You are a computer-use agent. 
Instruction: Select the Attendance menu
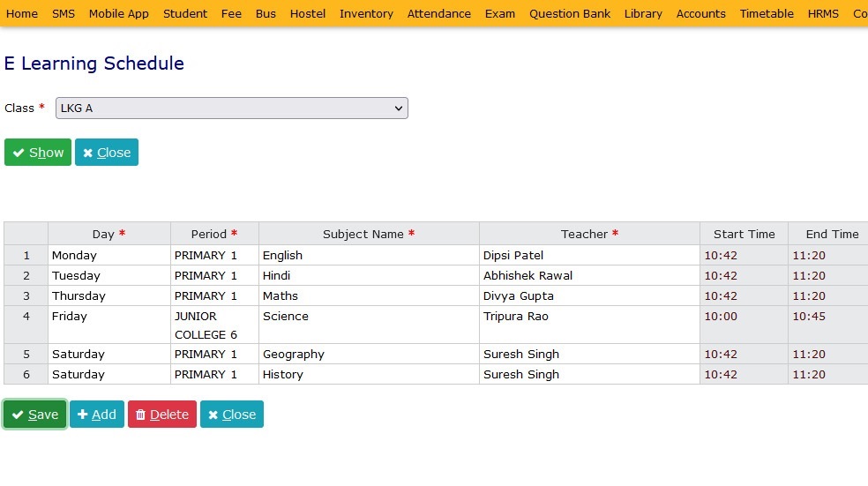438,13
